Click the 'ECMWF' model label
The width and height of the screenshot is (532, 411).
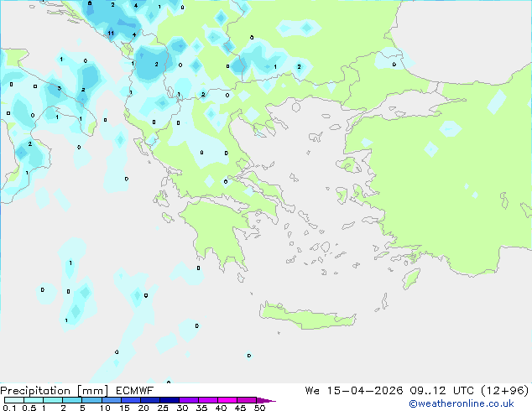pyautogui.click(x=135, y=391)
